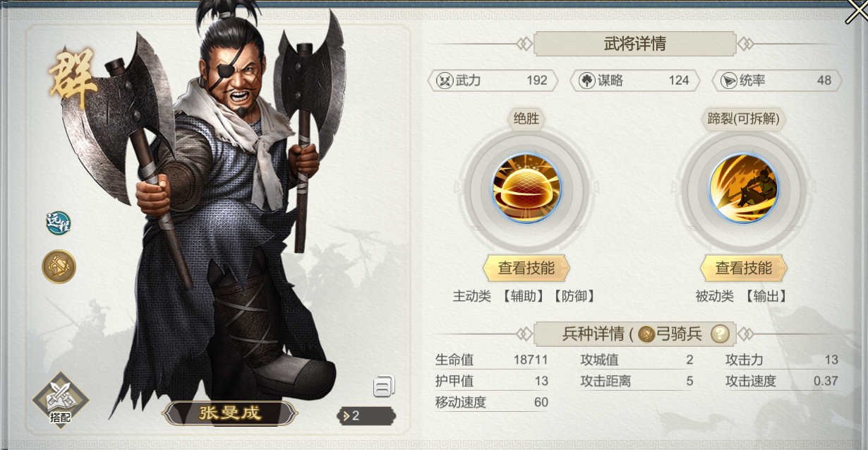
Task: Open the 弓骑兵 help question mark
Action: click(719, 333)
